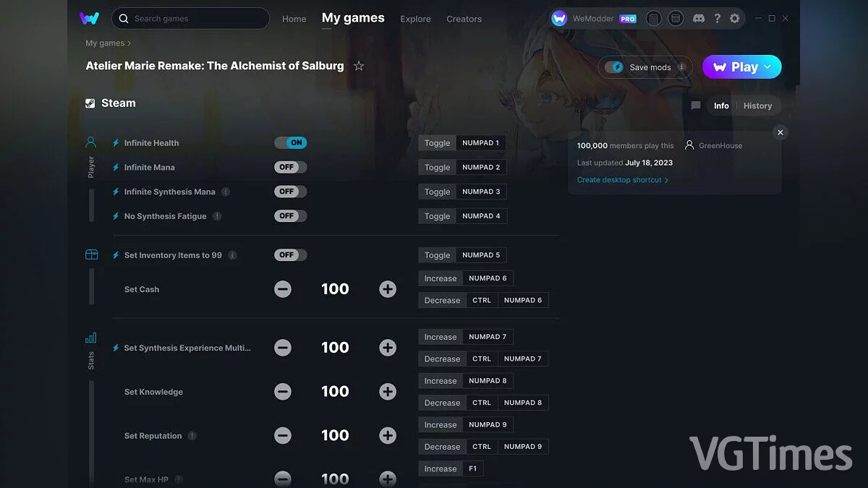Click the WeMod logo icon
The height and width of the screenshot is (488, 868).
tap(90, 18)
